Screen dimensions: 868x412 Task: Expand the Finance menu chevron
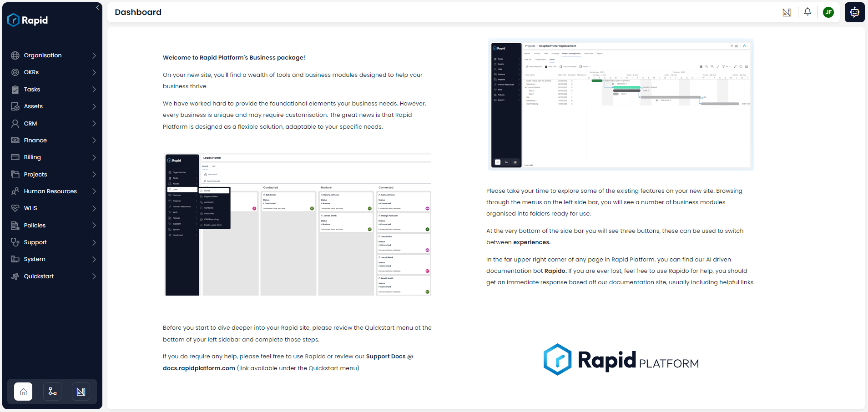(x=94, y=141)
